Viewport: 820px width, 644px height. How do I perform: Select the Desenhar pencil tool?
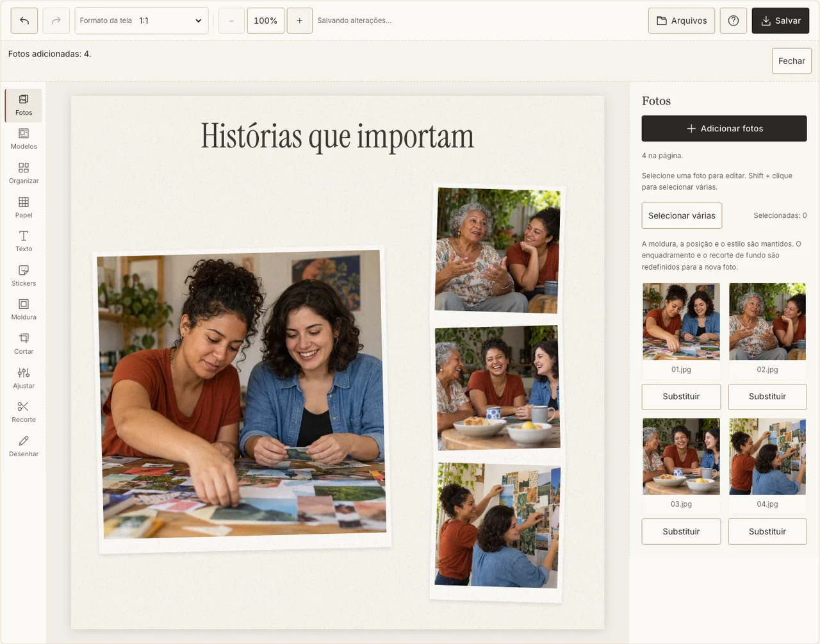tap(24, 447)
